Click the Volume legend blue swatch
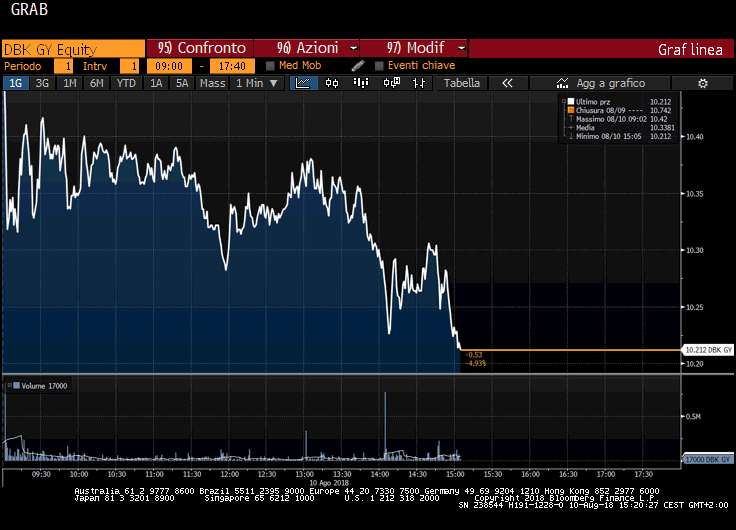 pos(16,385)
